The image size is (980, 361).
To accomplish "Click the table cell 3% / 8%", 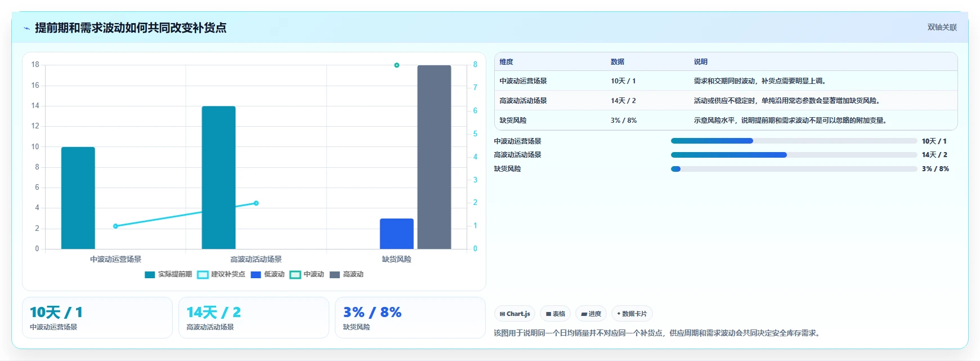I will (x=624, y=121).
